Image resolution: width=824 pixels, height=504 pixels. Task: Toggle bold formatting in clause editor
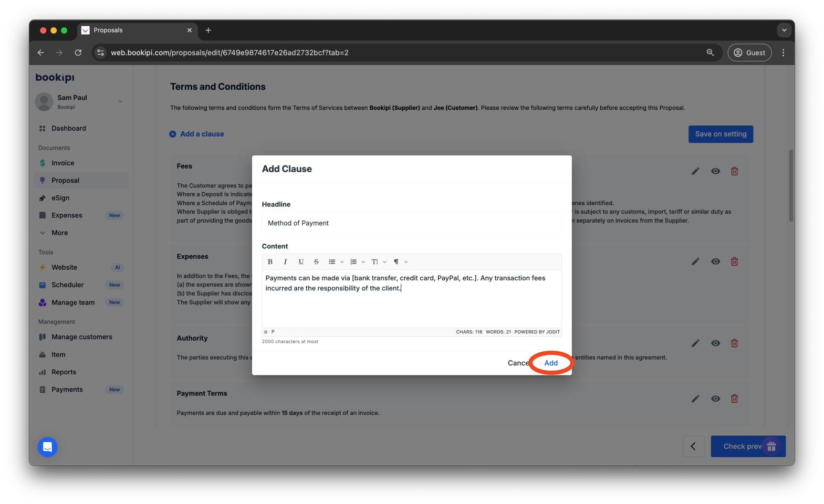(270, 261)
